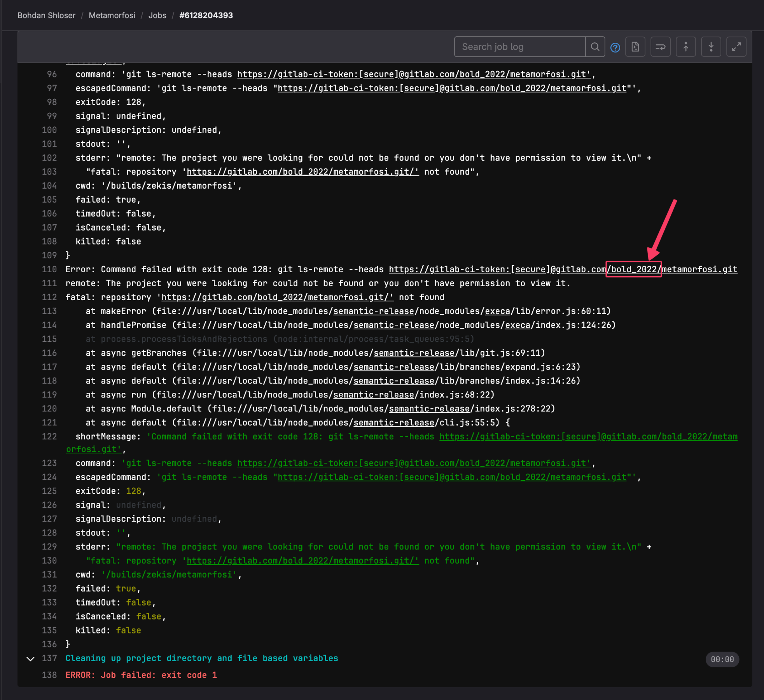Click 'exitCode: 128,' on line 98

pyautogui.click(x=111, y=102)
